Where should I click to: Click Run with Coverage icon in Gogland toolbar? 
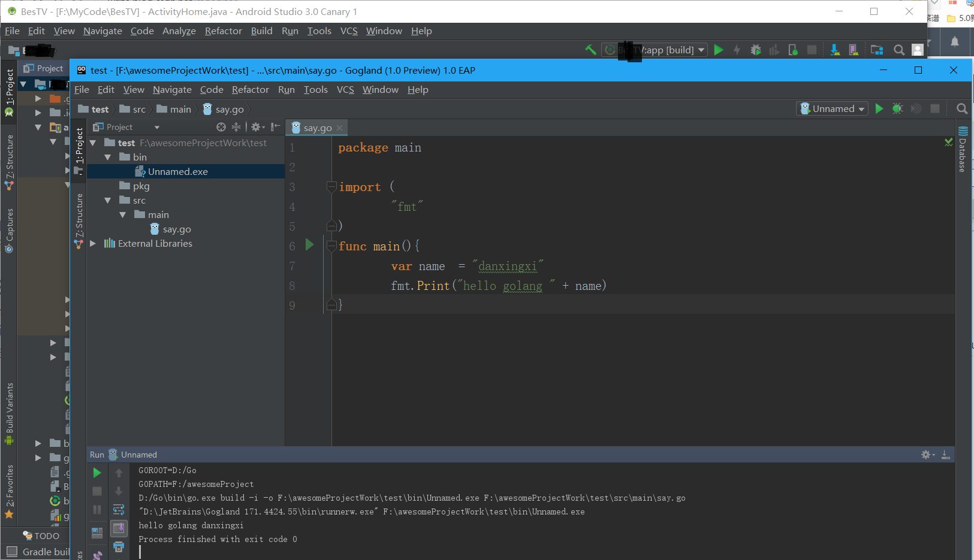[916, 108]
